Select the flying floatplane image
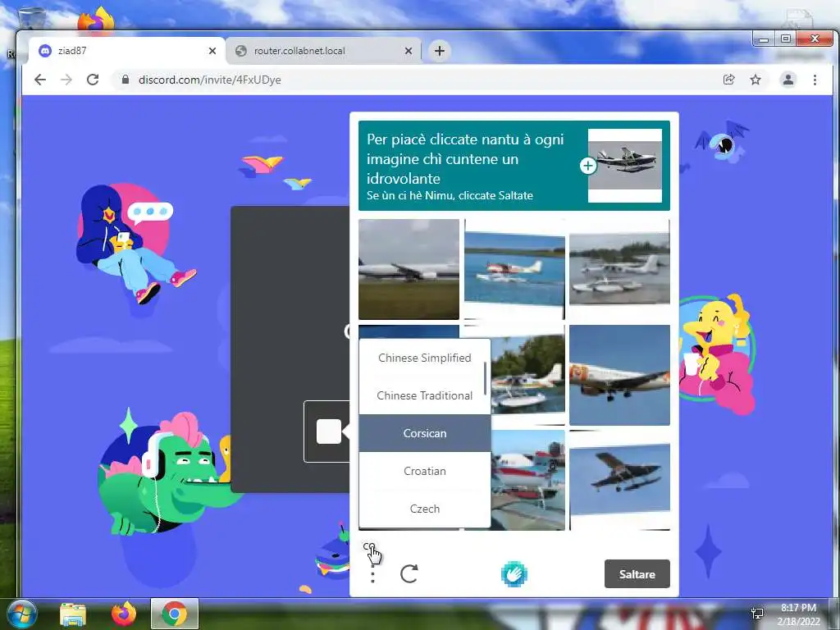The height and width of the screenshot is (630, 840). (x=619, y=480)
